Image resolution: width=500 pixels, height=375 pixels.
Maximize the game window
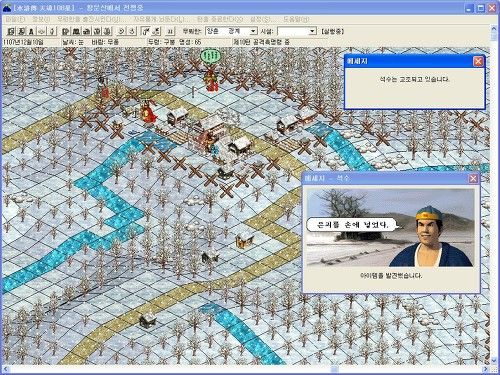point(480,8)
